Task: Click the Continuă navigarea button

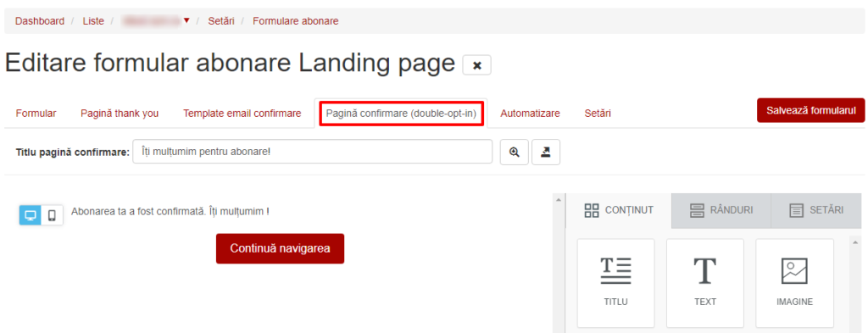Action: 280,248
